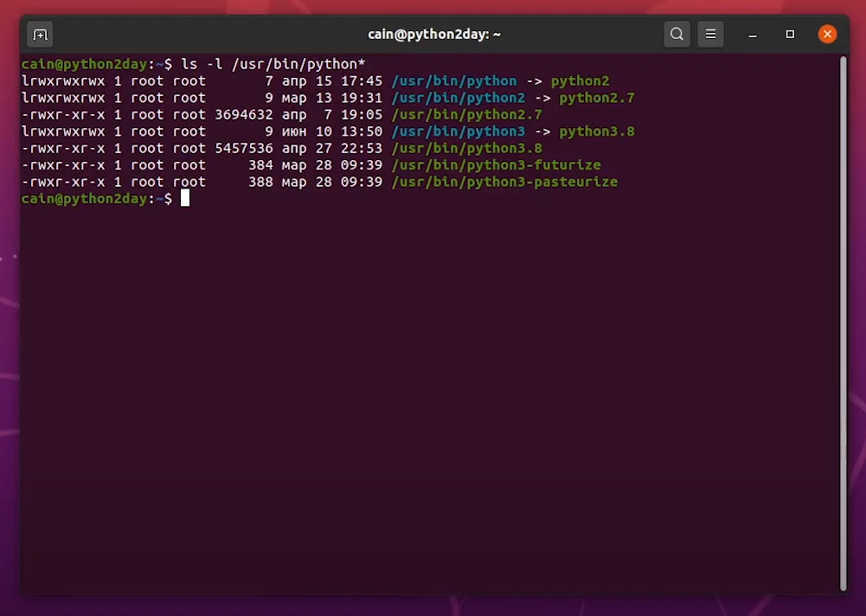
Task: Click the command ls -l /usr/bin/python*
Action: click(273, 64)
